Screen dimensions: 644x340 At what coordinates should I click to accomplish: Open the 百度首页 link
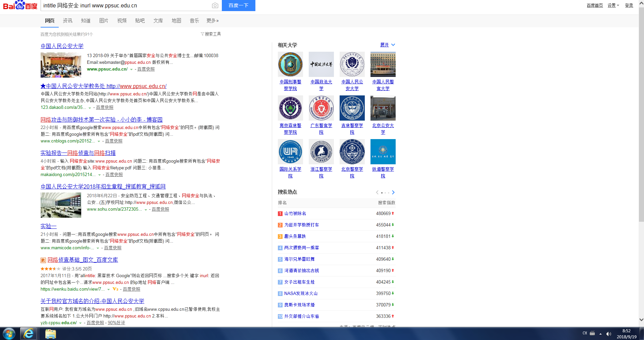[595, 5]
